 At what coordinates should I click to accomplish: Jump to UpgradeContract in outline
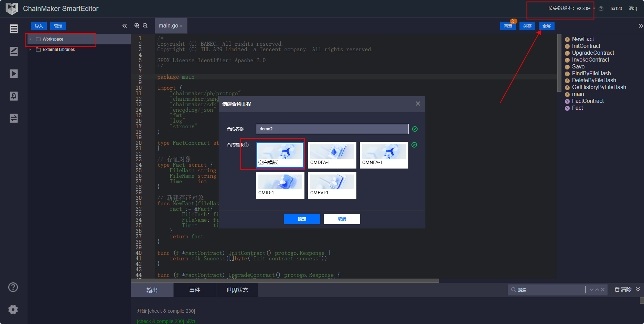point(593,53)
